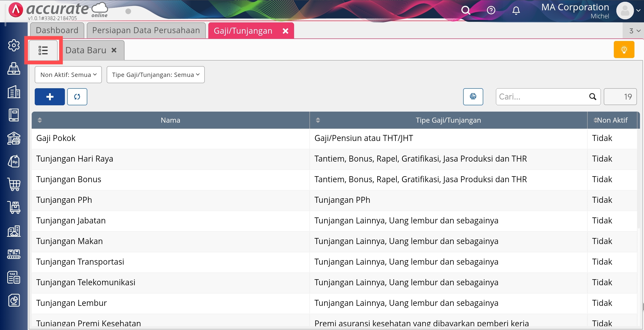Viewport: 644px width, 330px height.
Task: Open the TAX module in sidebar
Action: 14,277
